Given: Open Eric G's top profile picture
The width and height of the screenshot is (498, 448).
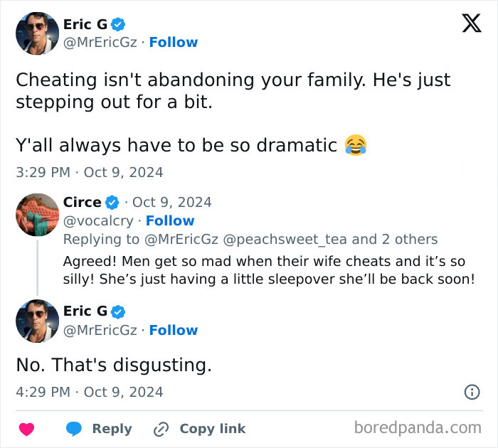Looking at the screenshot, I should (x=37, y=33).
